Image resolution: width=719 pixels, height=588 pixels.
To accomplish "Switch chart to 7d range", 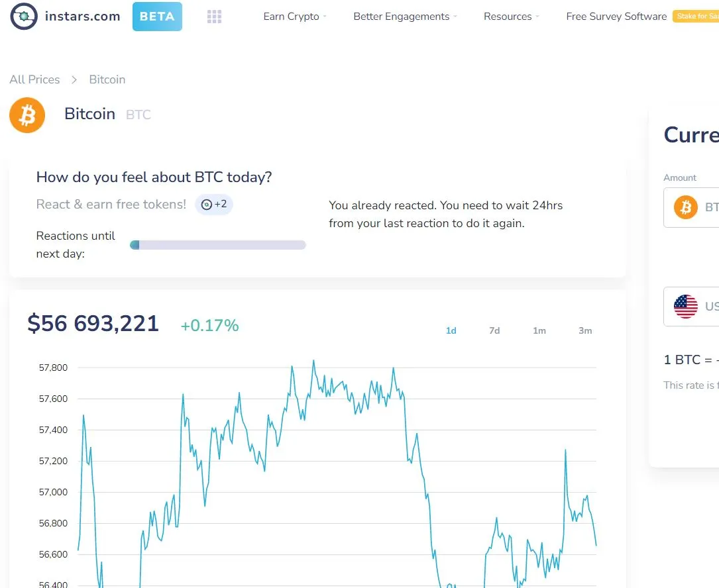I will (494, 330).
